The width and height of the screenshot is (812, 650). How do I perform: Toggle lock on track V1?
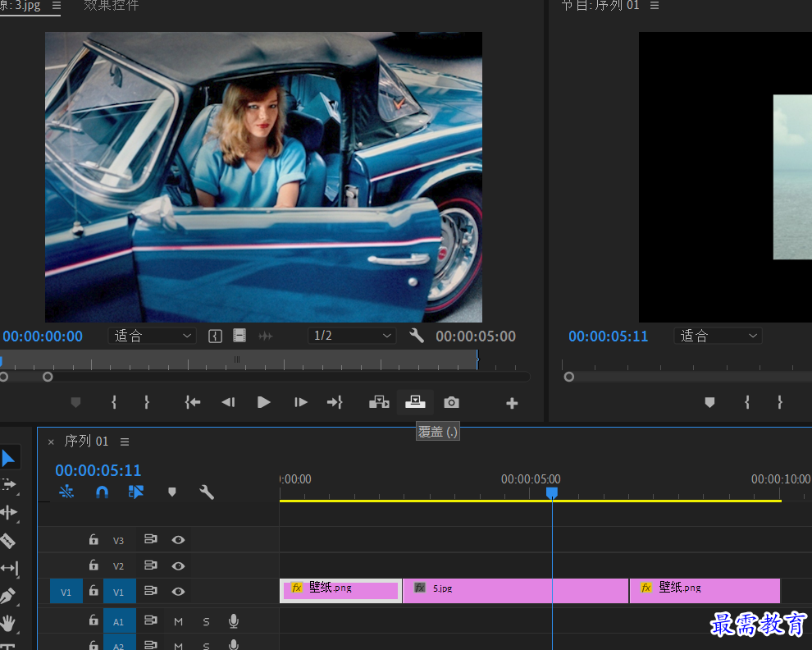coord(94,590)
